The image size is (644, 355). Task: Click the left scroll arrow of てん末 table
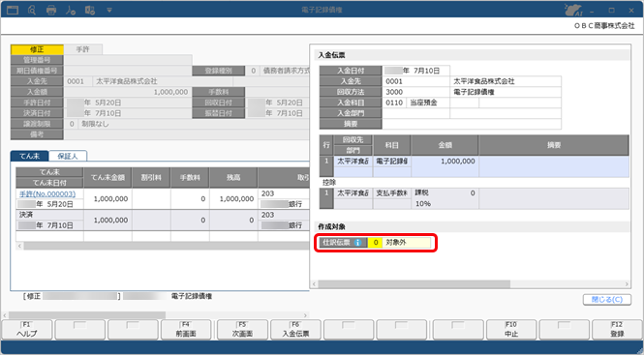pyautogui.click(x=19, y=246)
